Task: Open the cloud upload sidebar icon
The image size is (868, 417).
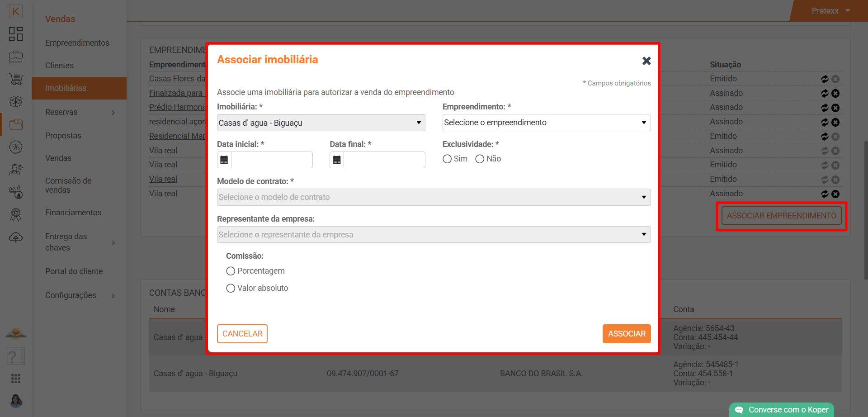Action: (x=16, y=237)
